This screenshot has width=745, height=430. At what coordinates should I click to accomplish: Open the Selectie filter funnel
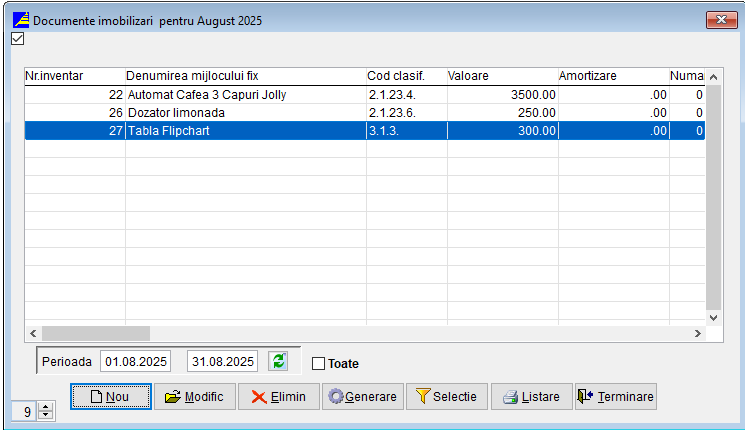pos(447,397)
